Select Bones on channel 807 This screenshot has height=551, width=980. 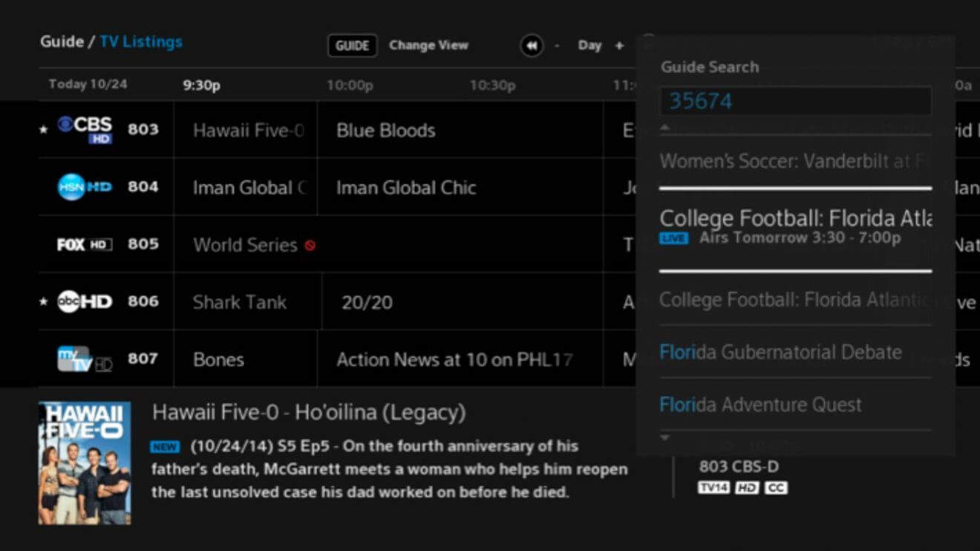coord(246,359)
